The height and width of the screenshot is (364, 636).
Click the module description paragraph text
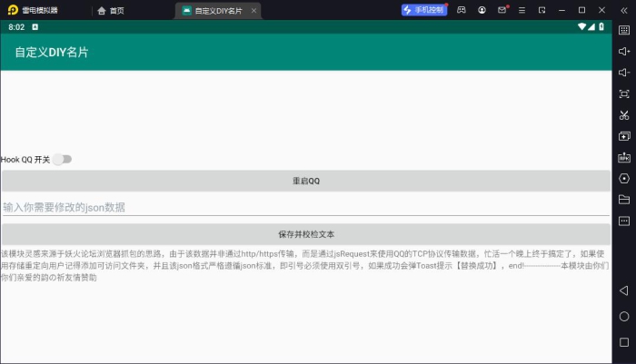pos(304,265)
